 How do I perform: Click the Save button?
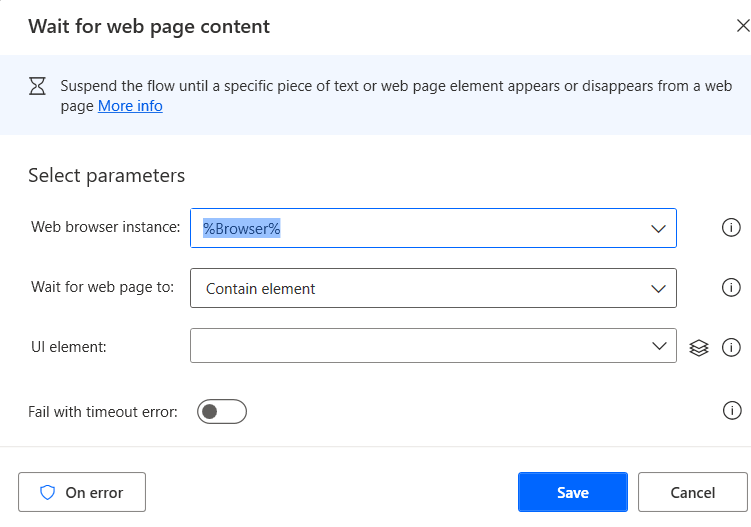pyautogui.click(x=572, y=492)
